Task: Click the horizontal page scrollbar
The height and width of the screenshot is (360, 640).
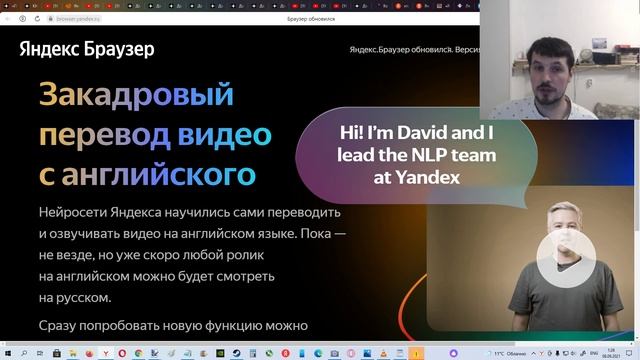Action: click(x=260, y=344)
